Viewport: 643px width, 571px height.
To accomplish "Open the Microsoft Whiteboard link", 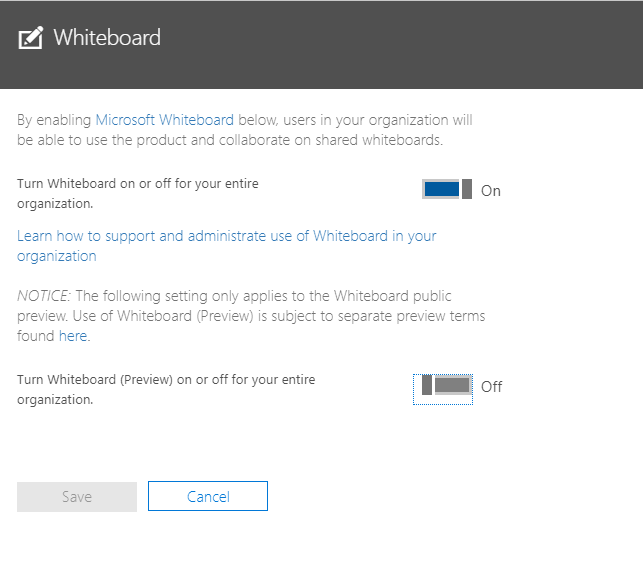I will (x=164, y=120).
